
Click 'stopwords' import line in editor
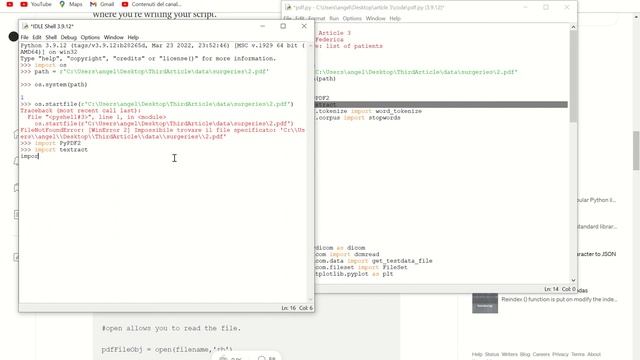358,118
